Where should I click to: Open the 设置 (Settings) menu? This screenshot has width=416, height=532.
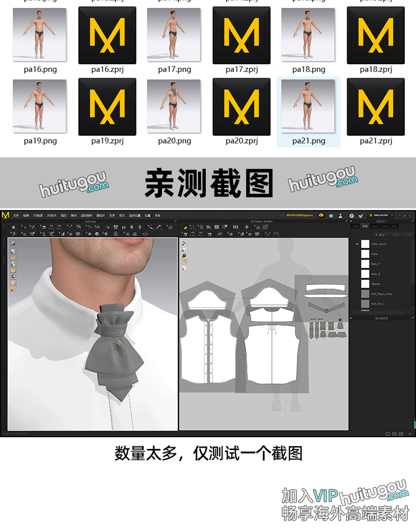(148, 216)
